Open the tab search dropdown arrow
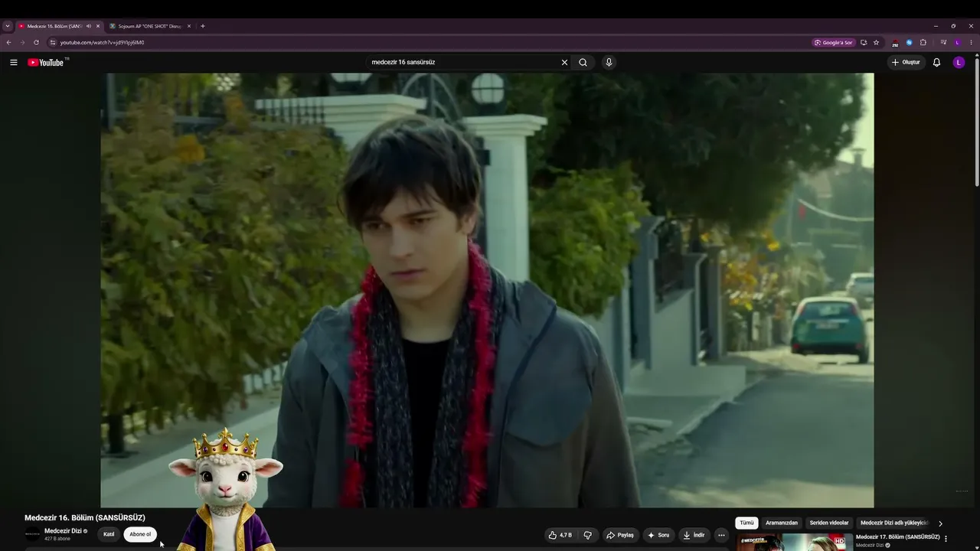 point(8,26)
